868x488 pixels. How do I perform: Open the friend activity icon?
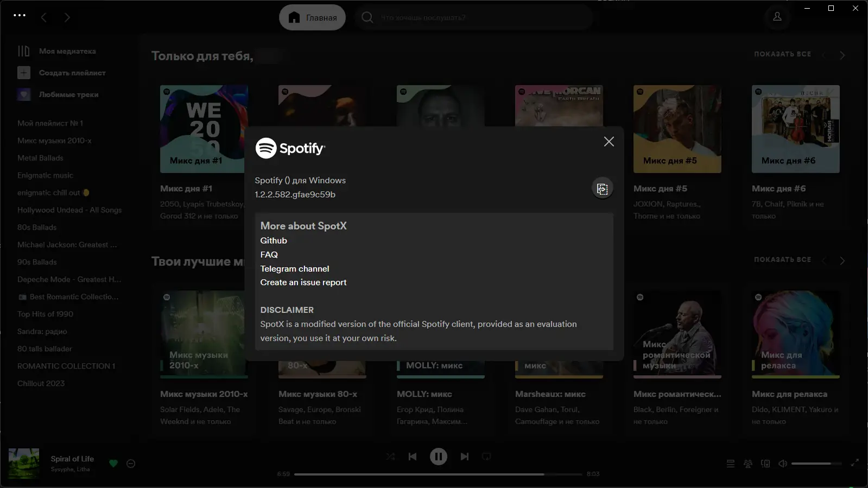click(x=748, y=464)
